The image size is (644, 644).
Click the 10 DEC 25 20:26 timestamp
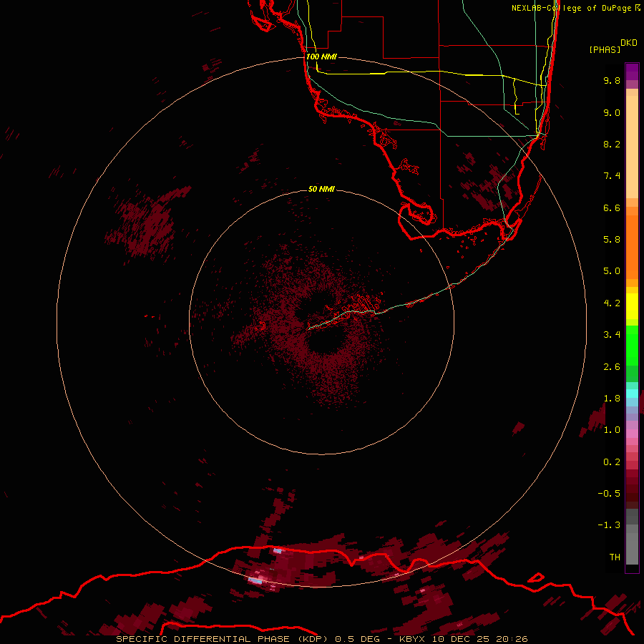pos(479,639)
